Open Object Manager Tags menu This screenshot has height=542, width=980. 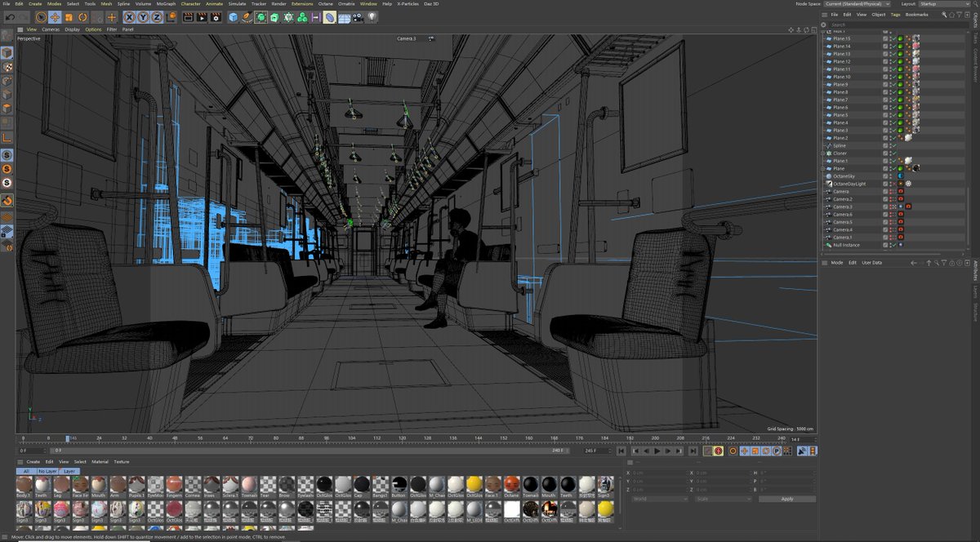click(896, 15)
